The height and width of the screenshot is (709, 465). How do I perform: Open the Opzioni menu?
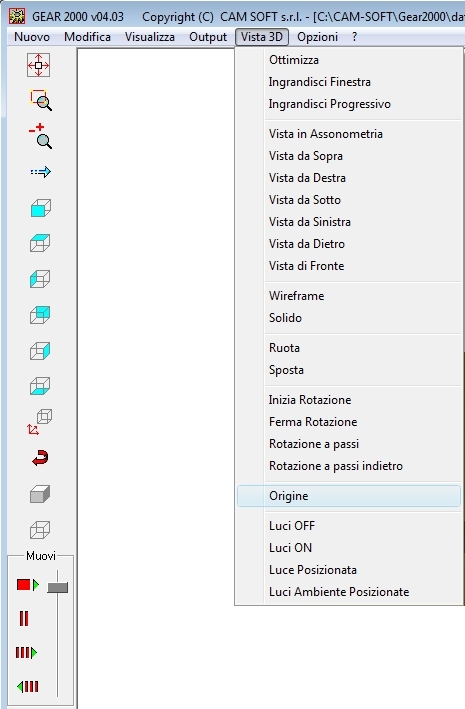click(317, 37)
